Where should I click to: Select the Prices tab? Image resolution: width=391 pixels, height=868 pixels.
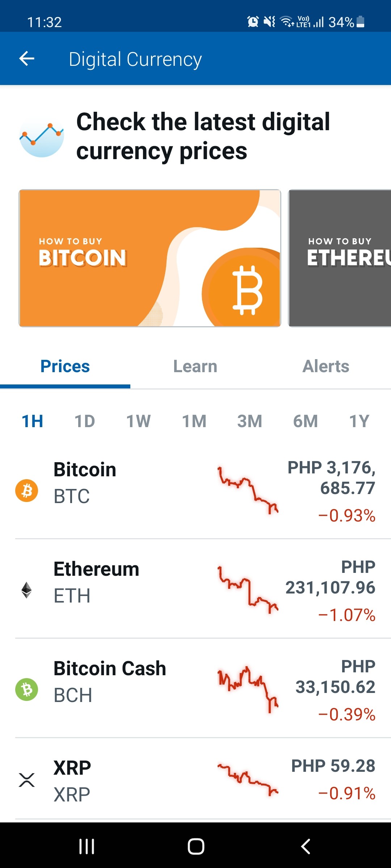pos(65,366)
